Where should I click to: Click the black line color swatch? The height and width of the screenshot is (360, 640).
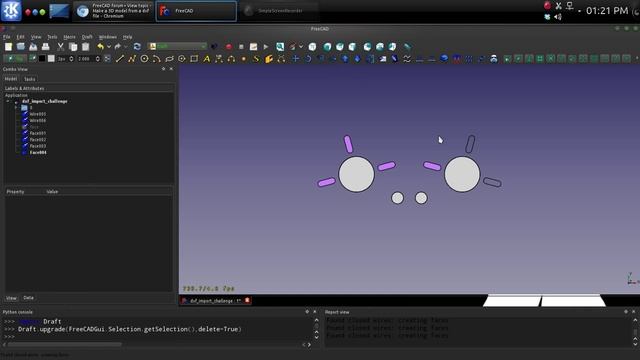point(42,59)
